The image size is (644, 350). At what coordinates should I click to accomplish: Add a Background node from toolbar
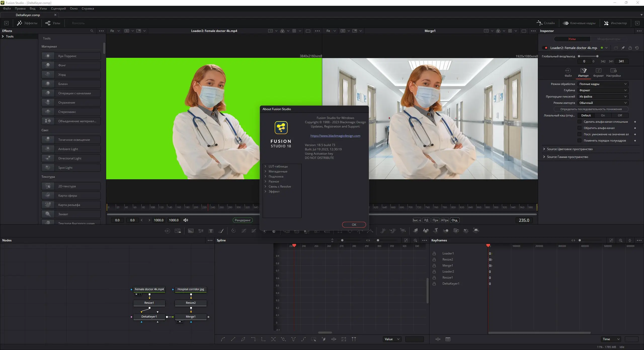click(191, 231)
